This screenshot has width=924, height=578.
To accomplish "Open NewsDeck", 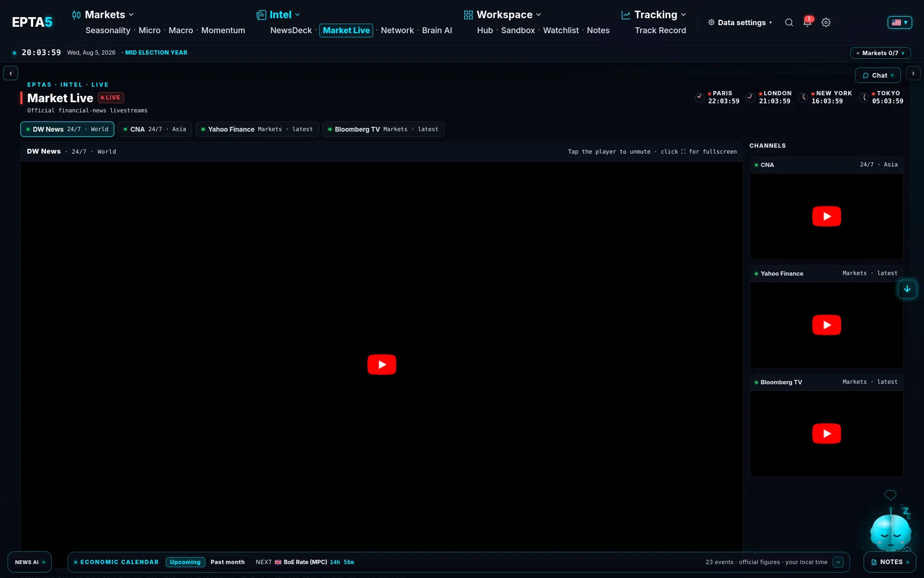I will 291,31.
